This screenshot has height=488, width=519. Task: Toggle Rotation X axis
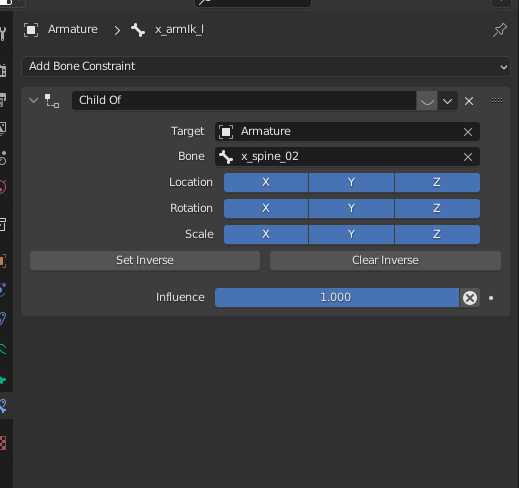(x=266, y=208)
